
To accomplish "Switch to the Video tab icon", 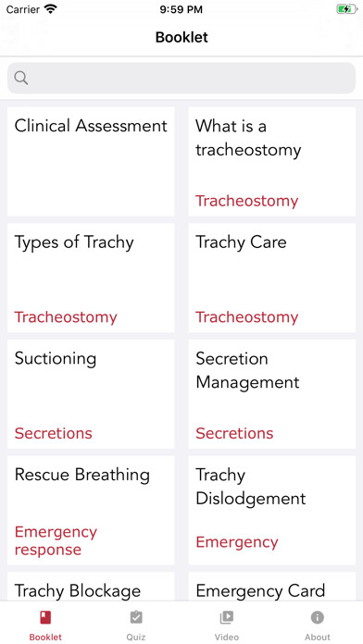I will (x=227, y=617).
